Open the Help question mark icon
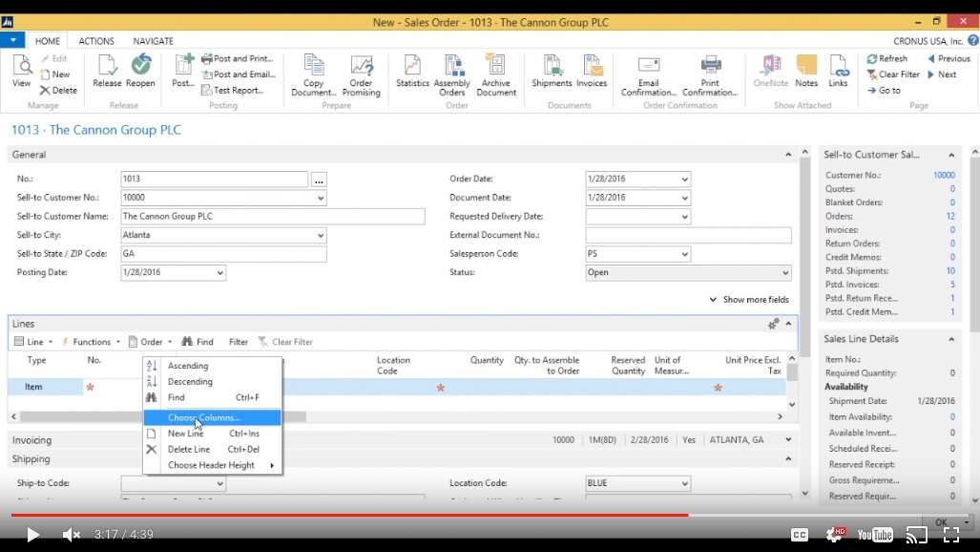The width and height of the screenshot is (980, 552). pos(973,41)
